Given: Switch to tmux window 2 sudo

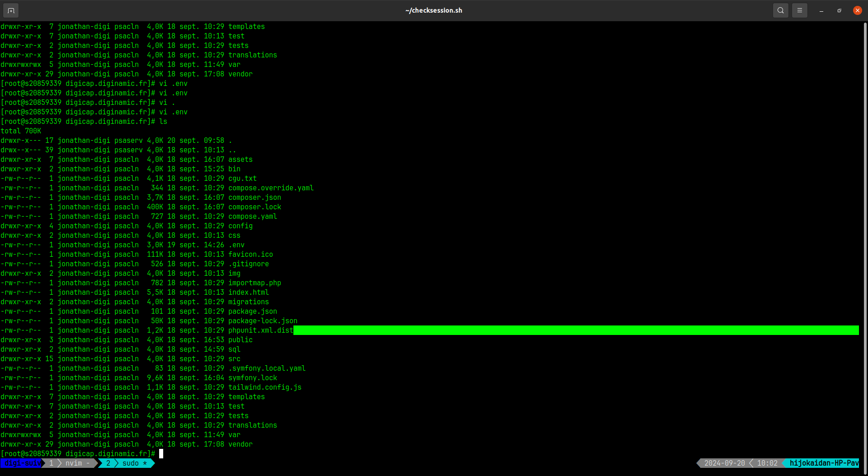Looking at the screenshot, I should pyautogui.click(x=127, y=463).
